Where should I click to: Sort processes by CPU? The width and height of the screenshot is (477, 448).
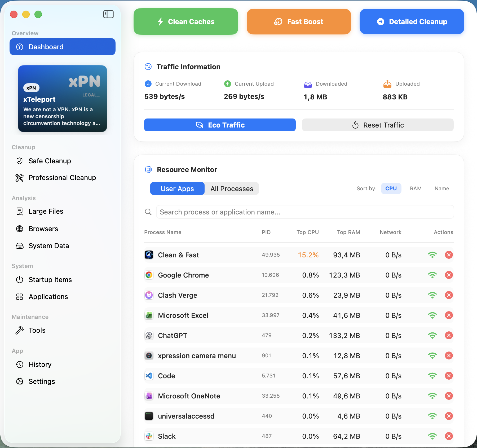[x=391, y=188]
